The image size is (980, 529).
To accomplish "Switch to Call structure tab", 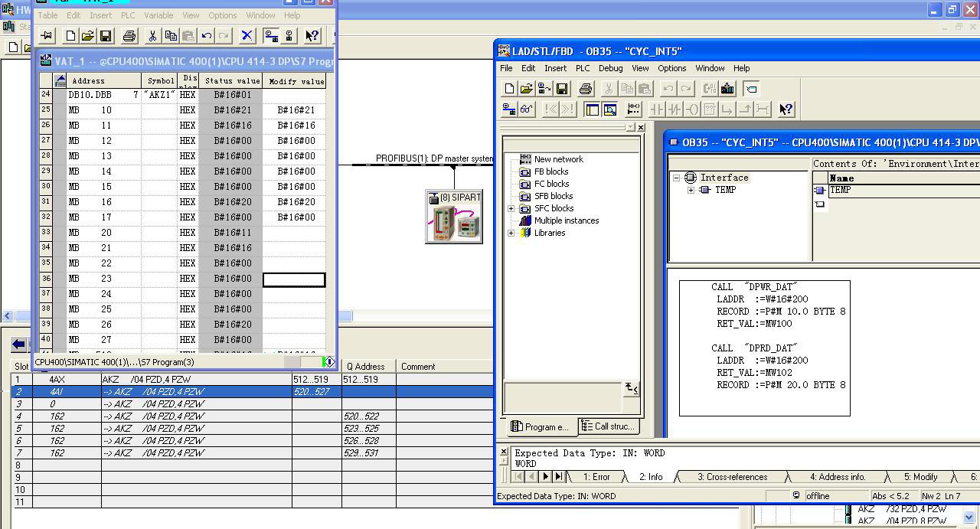I will pyautogui.click(x=608, y=426).
